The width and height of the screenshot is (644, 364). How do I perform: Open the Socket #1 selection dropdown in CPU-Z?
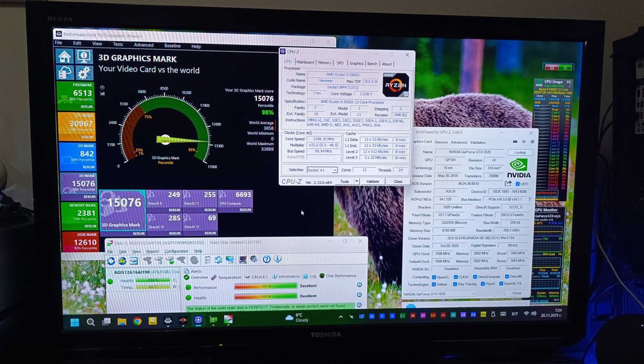tap(322, 169)
